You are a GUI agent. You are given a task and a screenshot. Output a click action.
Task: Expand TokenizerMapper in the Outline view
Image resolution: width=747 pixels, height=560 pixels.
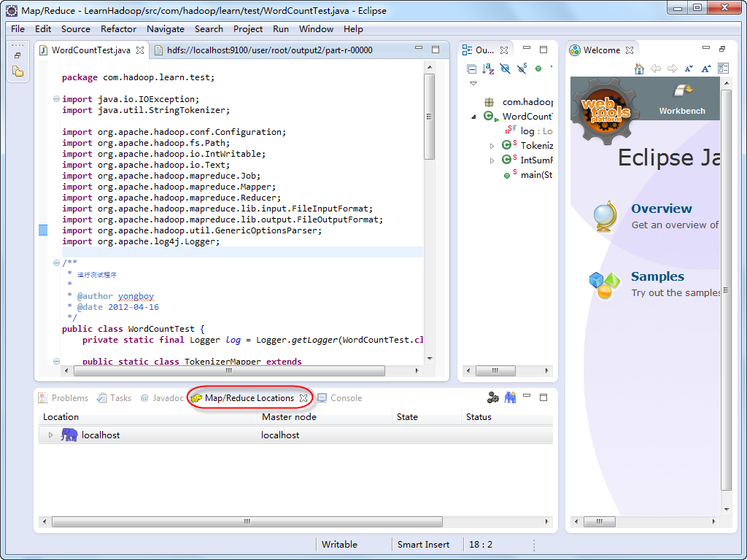coord(492,145)
